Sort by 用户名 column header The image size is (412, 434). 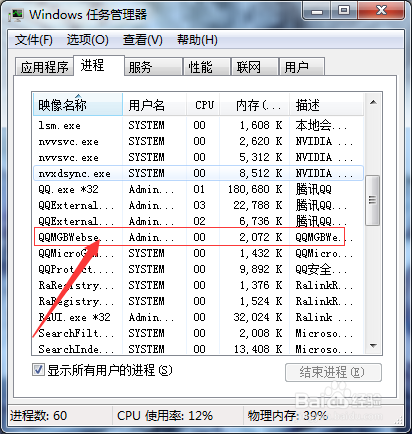(x=154, y=105)
